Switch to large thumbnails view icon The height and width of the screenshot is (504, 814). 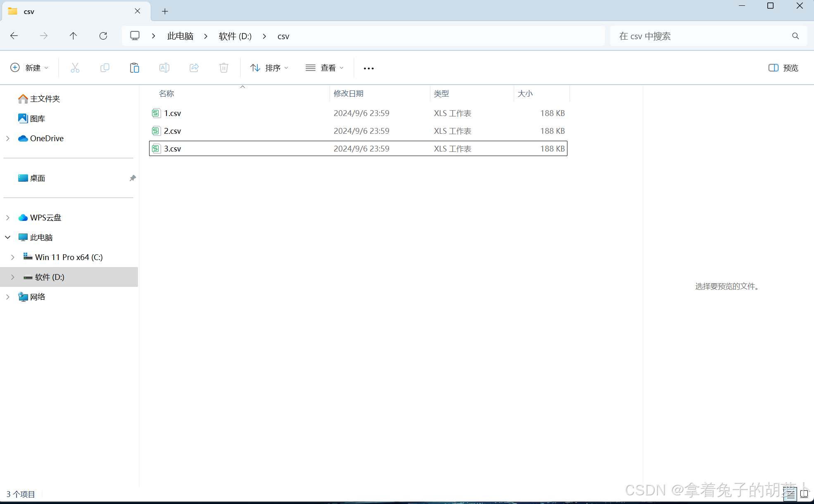click(804, 494)
